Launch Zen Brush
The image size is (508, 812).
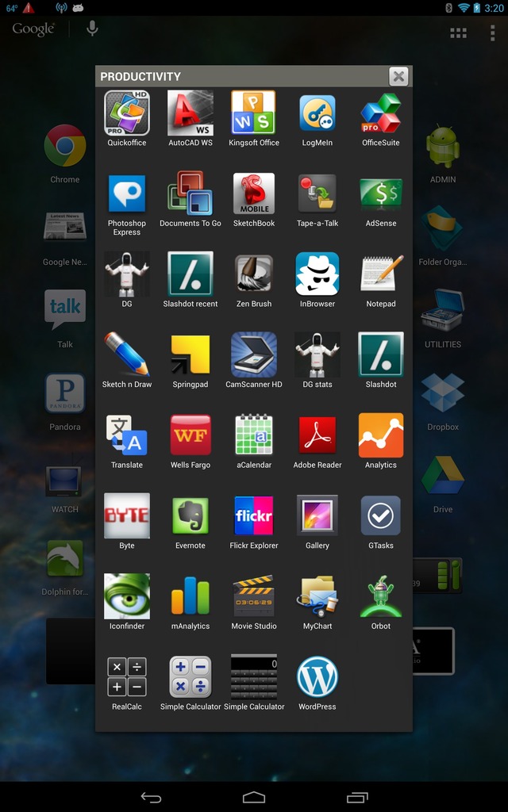click(x=254, y=274)
